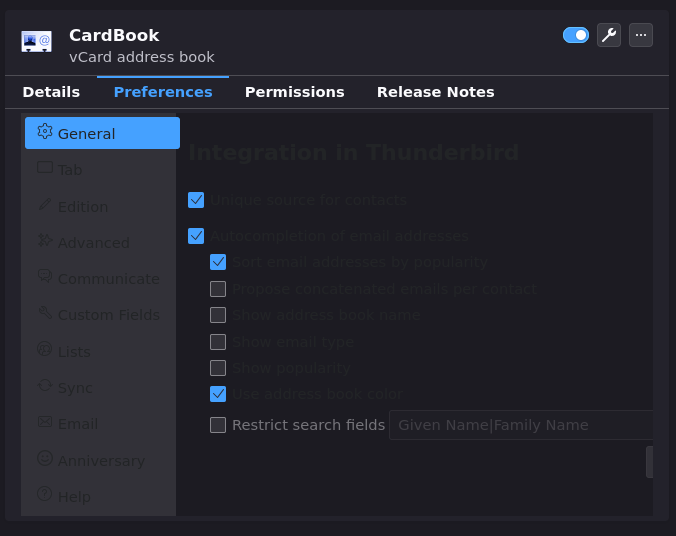
Task: Click the Given Name|Family Name field
Action: [x=520, y=425]
